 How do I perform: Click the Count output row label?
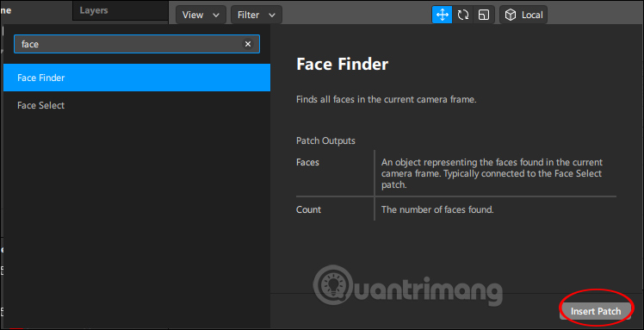pyautogui.click(x=308, y=209)
